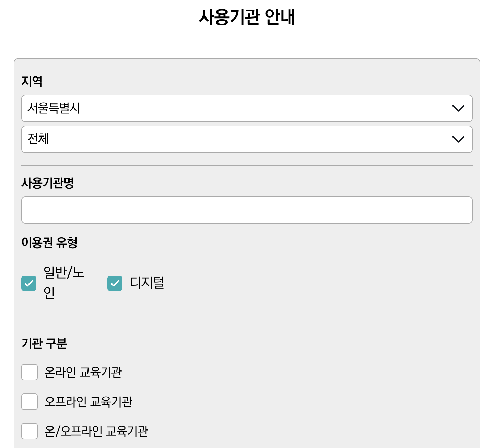Click inside the 사용기관명 input field
494x448 pixels.
click(x=246, y=210)
